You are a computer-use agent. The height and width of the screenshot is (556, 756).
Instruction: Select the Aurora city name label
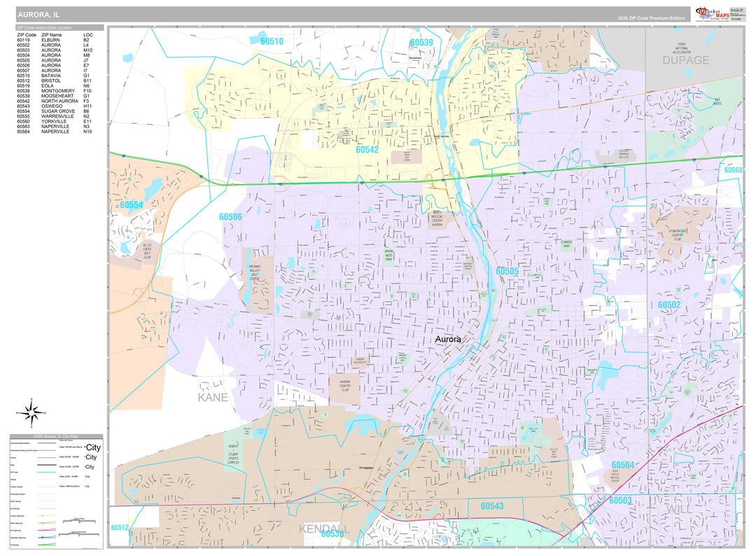449,340
